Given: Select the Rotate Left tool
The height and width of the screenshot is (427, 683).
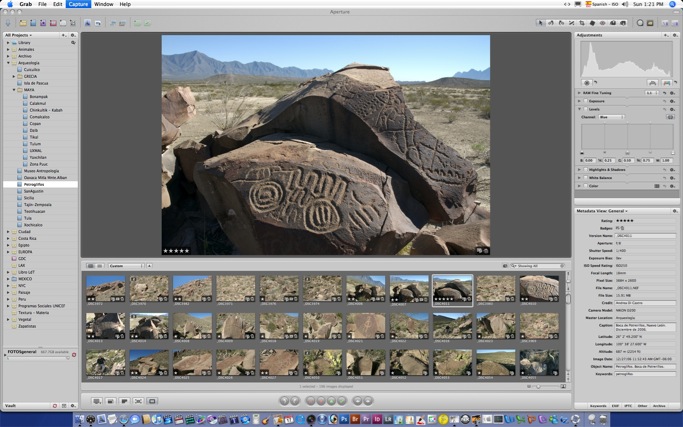Looking at the screenshot, I should click(x=551, y=23).
